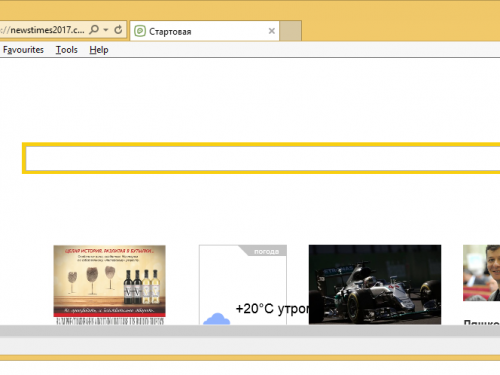
Task: Click the +20°C weather forecast text
Action: [x=272, y=309]
